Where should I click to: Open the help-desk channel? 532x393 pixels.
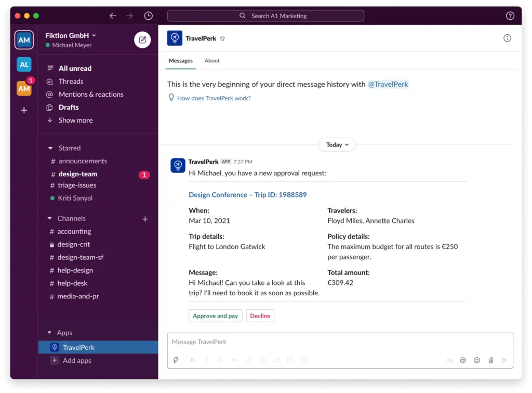pos(72,283)
